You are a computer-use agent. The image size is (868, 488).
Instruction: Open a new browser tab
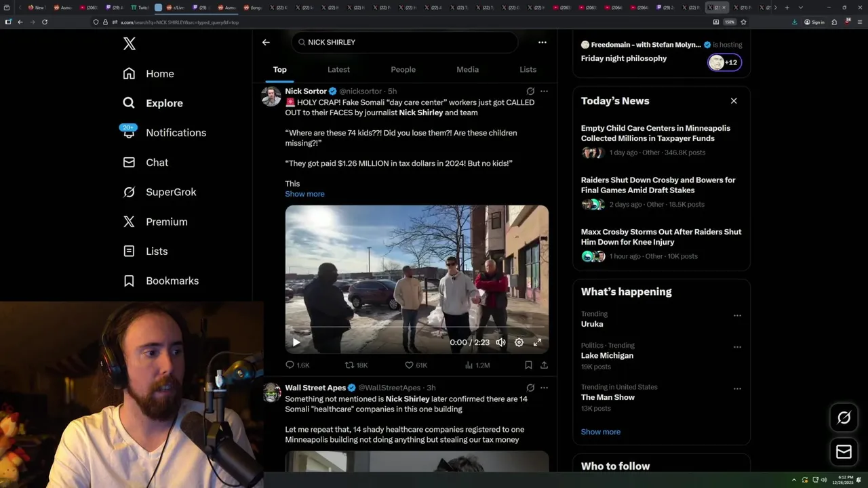[x=787, y=7]
